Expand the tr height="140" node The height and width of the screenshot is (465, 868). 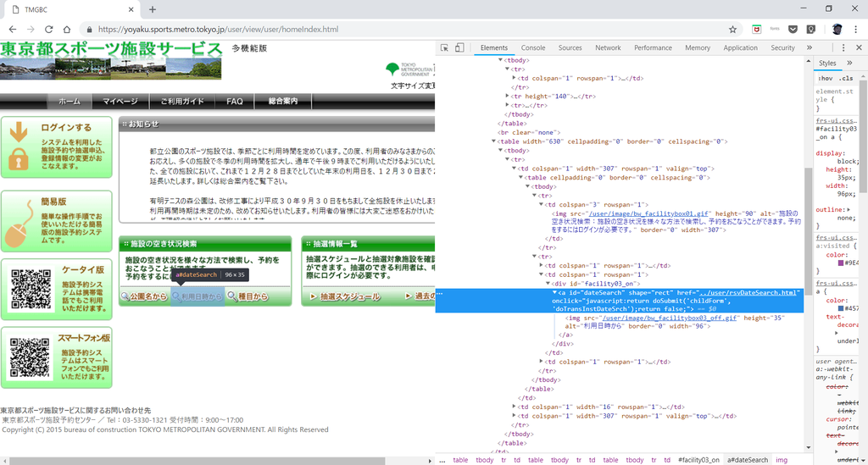[x=507, y=97]
